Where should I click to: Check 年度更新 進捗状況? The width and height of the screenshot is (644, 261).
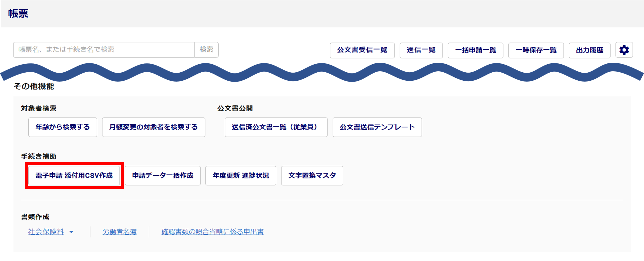tap(241, 175)
